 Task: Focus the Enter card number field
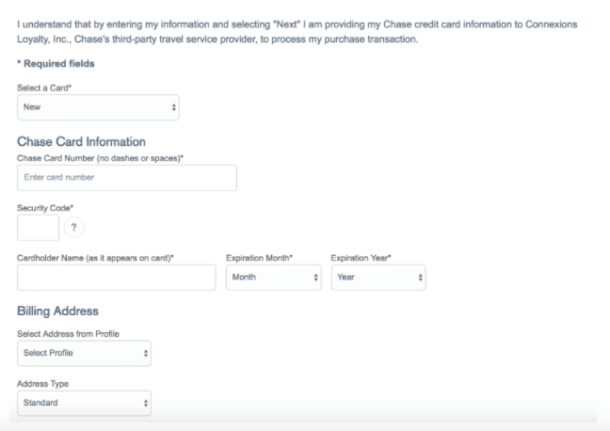pos(127,178)
